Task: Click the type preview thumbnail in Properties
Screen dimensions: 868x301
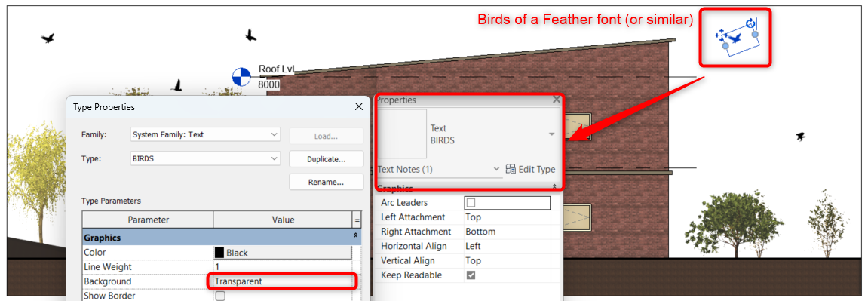Action: (402, 134)
